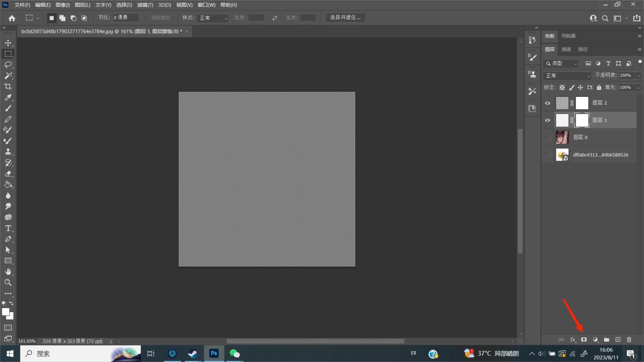The height and width of the screenshot is (362, 644).
Task: Open the 样式 style dropdown
Action: pyautogui.click(x=212, y=18)
